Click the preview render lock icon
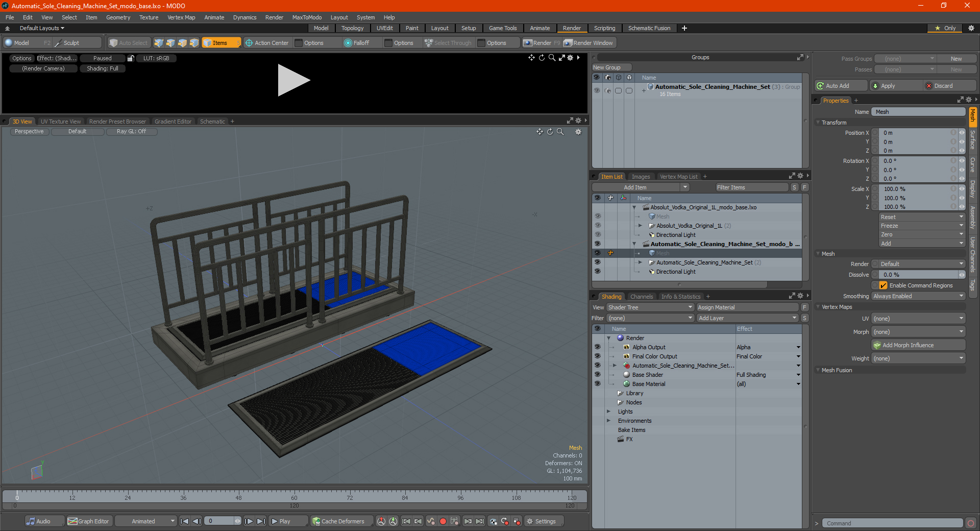The width and height of the screenshot is (980, 531). [131, 58]
